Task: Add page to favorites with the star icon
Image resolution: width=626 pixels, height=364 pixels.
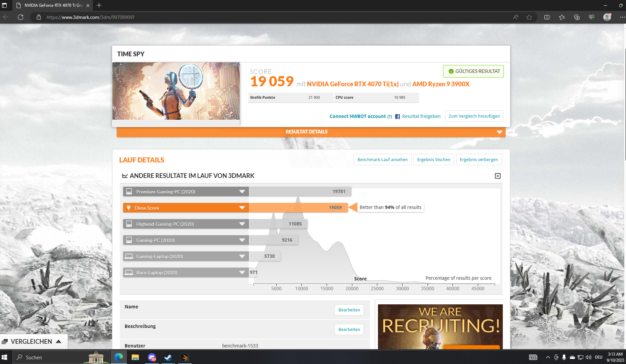Action: pyautogui.click(x=529, y=17)
